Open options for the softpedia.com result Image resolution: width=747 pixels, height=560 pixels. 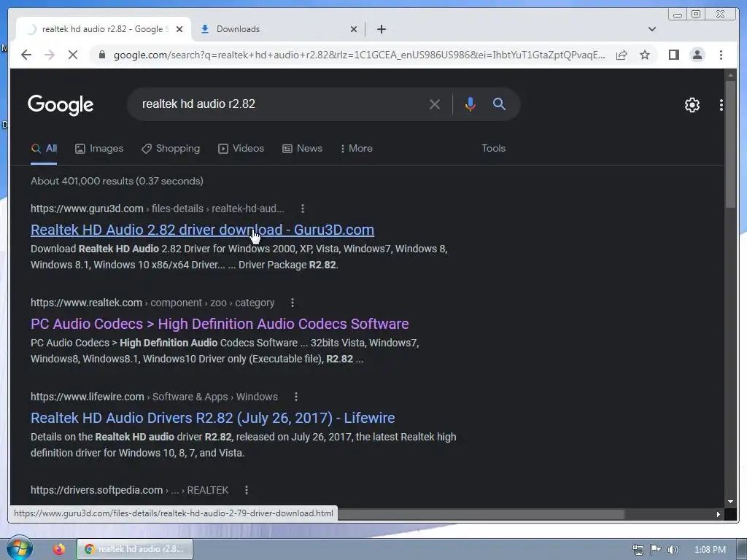(x=247, y=490)
